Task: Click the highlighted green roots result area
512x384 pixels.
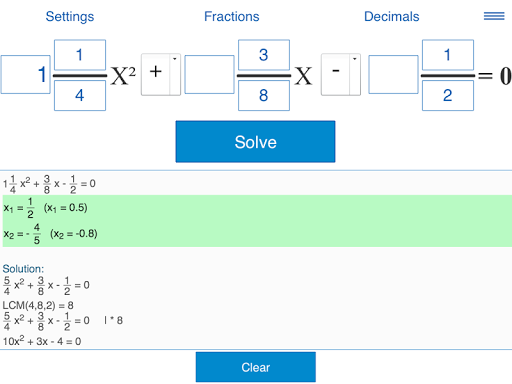Action: point(257,221)
